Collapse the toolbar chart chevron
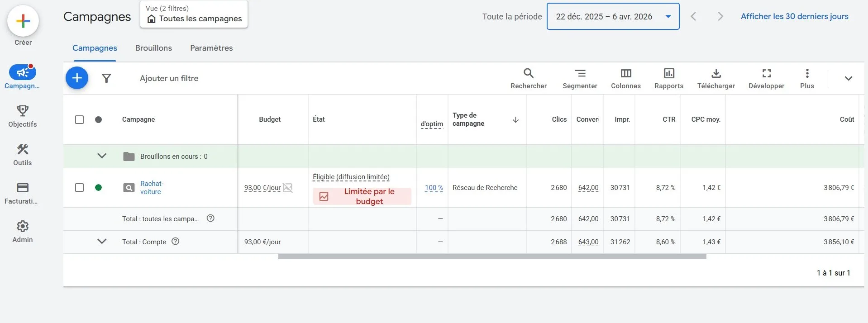 849,78
